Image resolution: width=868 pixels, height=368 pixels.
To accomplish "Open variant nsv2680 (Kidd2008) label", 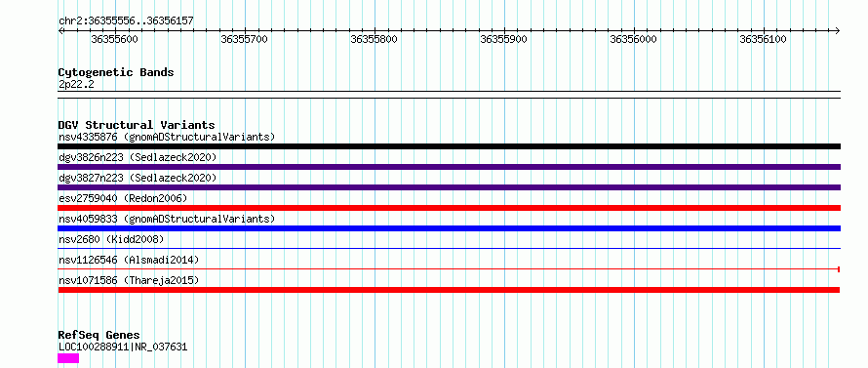I will point(112,239).
